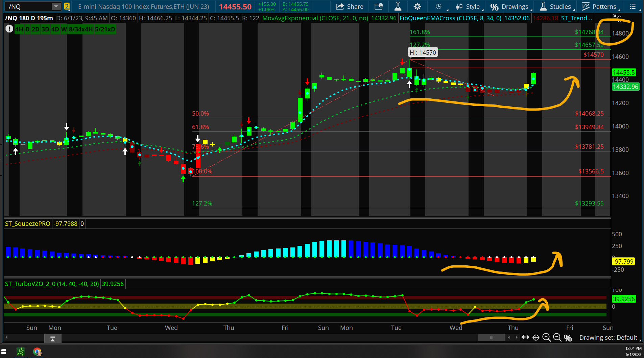Click the corporate events calendar icon
This screenshot has width=644, height=358.
[x=378, y=6]
